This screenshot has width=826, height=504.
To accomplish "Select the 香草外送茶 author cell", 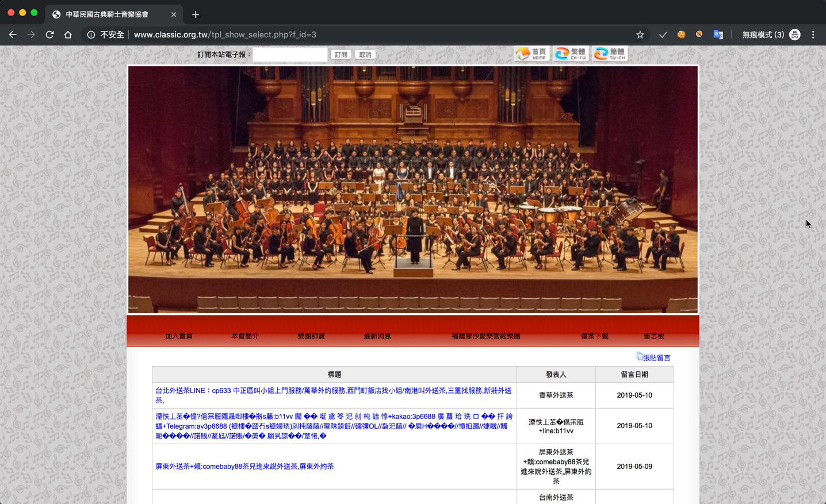I will (x=556, y=395).
